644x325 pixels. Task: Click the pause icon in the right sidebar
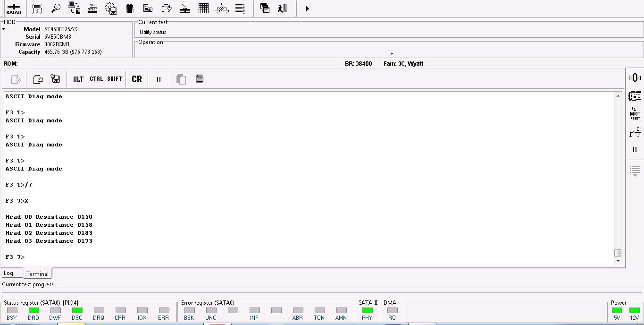(635, 150)
